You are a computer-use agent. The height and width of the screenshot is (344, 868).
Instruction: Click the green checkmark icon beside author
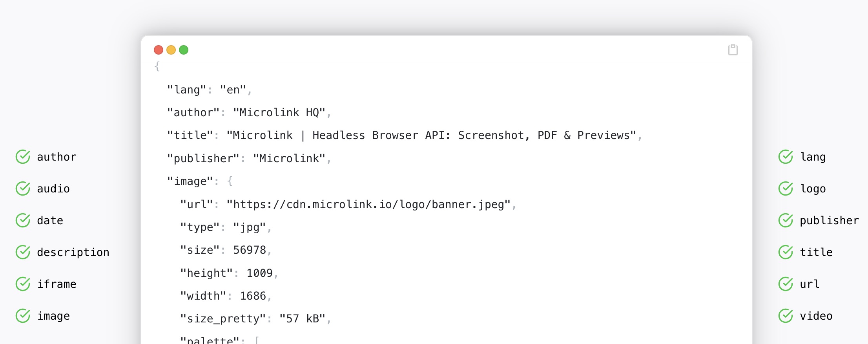pyautogui.click(x=23, y=157)
